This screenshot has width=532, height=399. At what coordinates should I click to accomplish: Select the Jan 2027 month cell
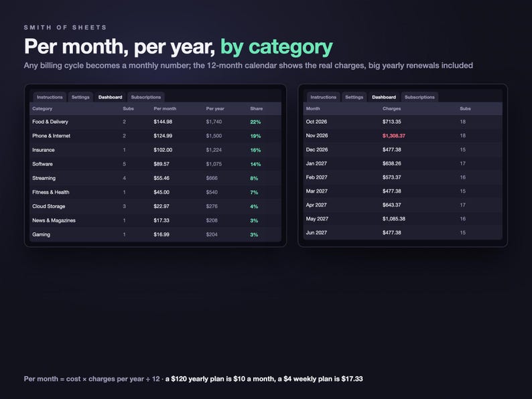pyautogui.click(x=316, y=163)
